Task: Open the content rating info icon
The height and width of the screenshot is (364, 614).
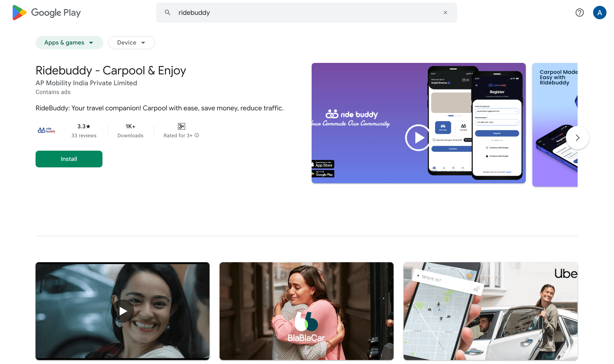Action: click(197, 135)
